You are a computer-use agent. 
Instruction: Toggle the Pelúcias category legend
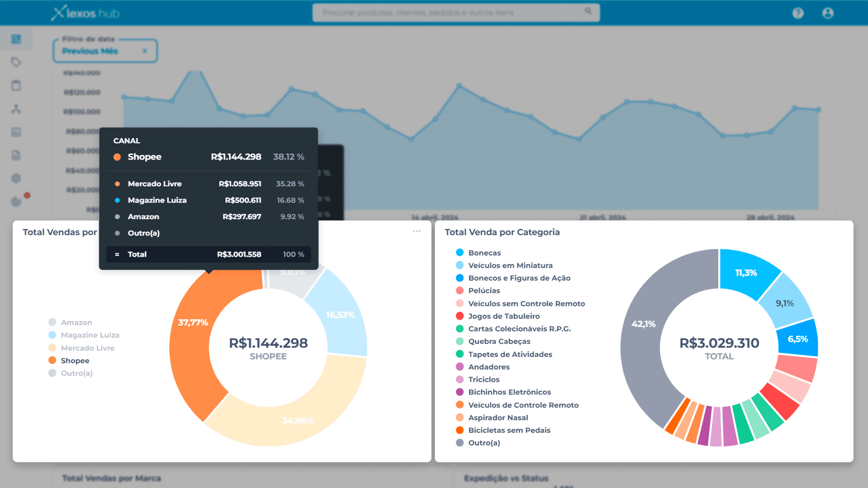coord(478,291)
